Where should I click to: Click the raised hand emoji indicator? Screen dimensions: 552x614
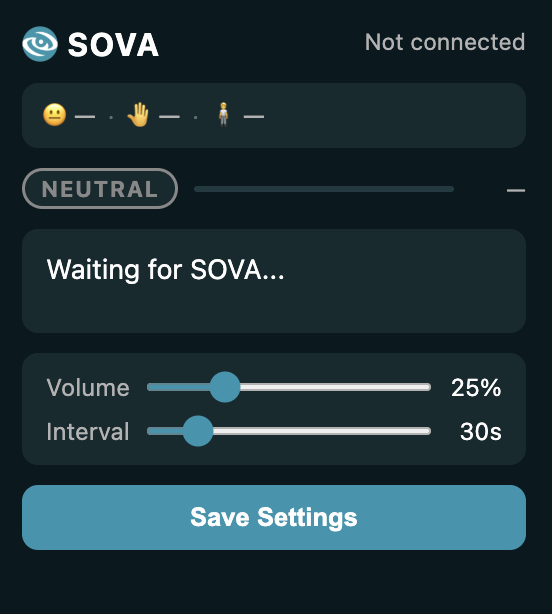tap(138, 115)
